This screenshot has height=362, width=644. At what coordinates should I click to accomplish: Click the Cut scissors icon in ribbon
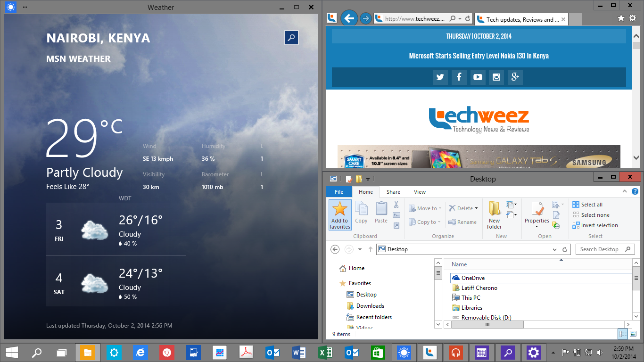click(396, 205)
